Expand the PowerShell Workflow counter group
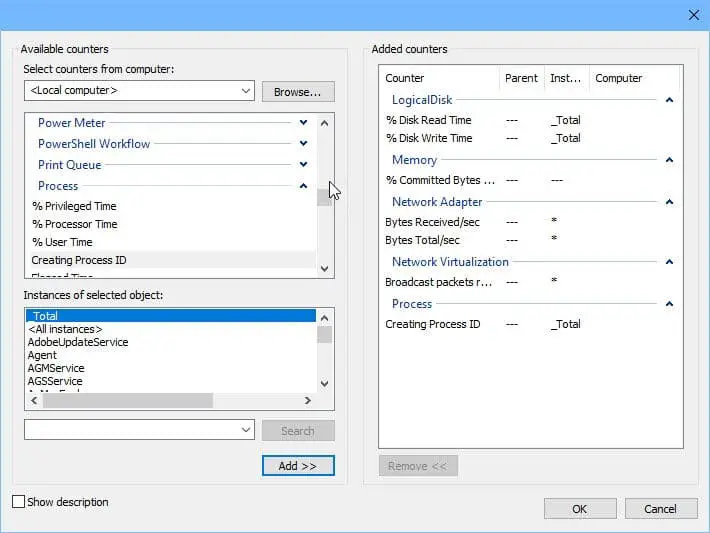The width and height of the screenshot is (710, 533). [303, 144]
